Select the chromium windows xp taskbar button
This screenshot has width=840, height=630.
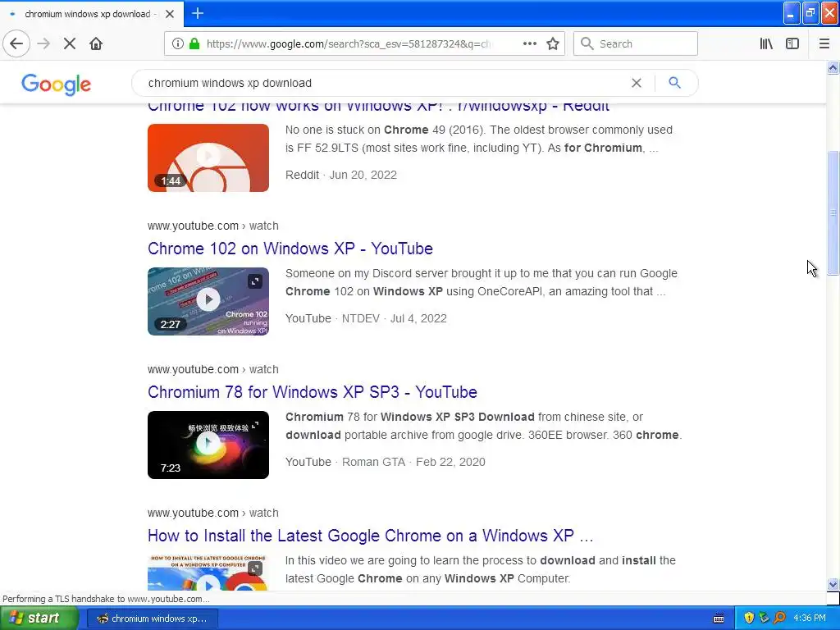153,619
